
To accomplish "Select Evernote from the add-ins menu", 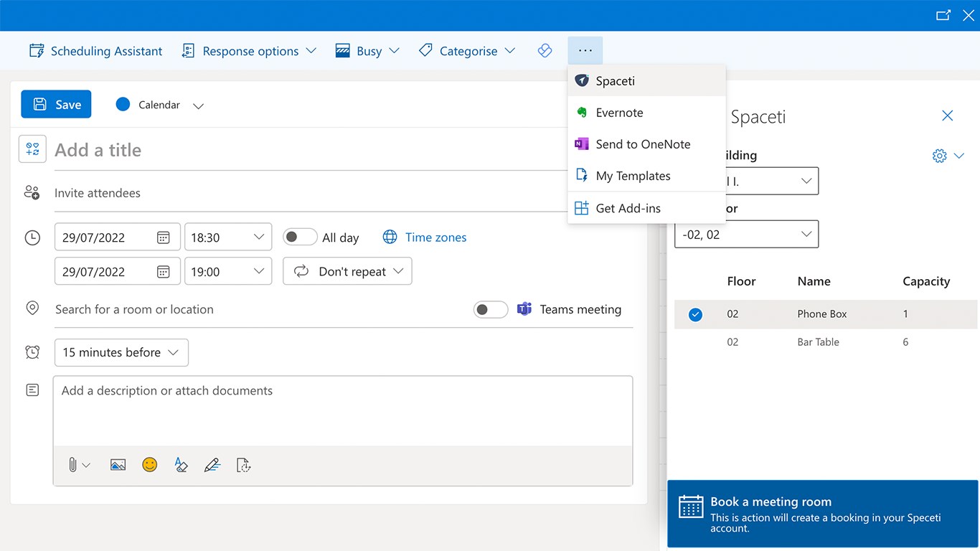I will click(619, 113).
